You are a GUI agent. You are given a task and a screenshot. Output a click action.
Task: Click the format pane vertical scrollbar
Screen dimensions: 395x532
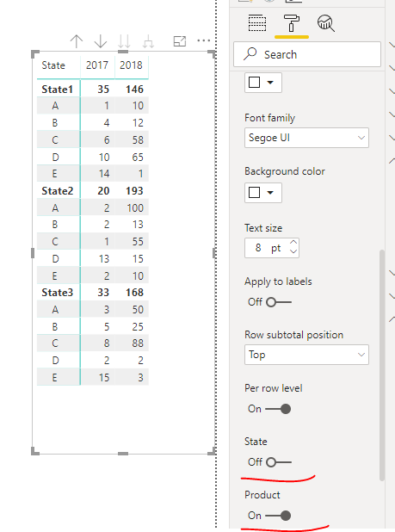coord(382,365)
